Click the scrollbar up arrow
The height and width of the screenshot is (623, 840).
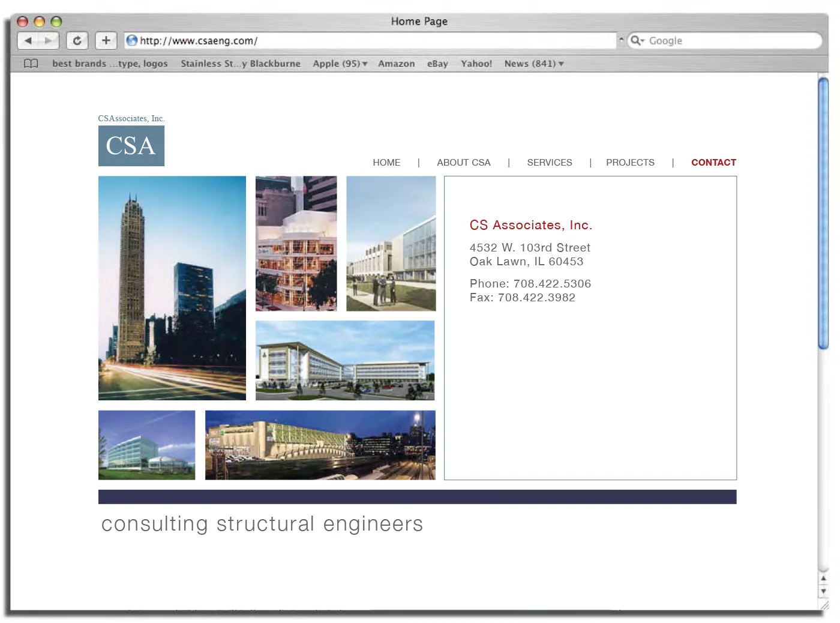tap(823, 579)
